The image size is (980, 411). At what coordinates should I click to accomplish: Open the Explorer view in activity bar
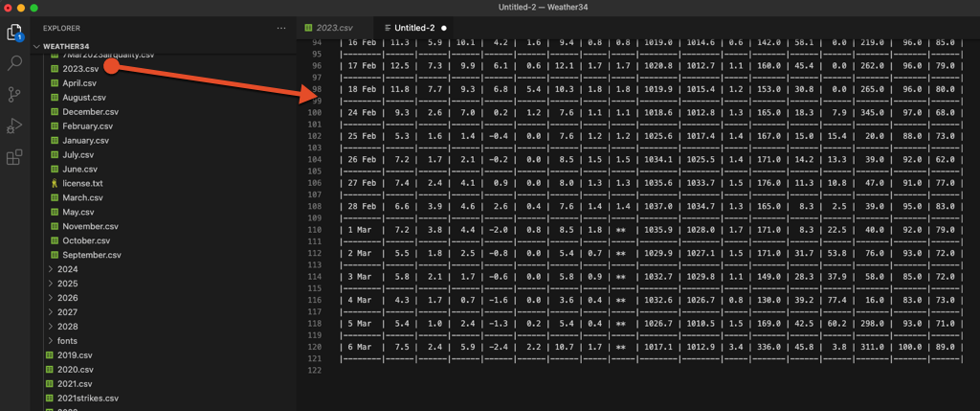[x=14, y=33]
